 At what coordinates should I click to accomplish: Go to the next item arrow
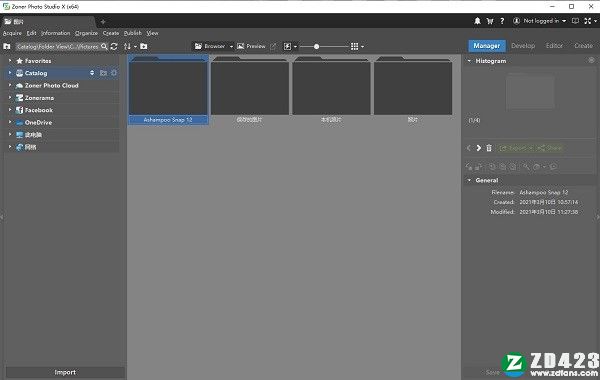pyautogui.click(x=479, y=148)
